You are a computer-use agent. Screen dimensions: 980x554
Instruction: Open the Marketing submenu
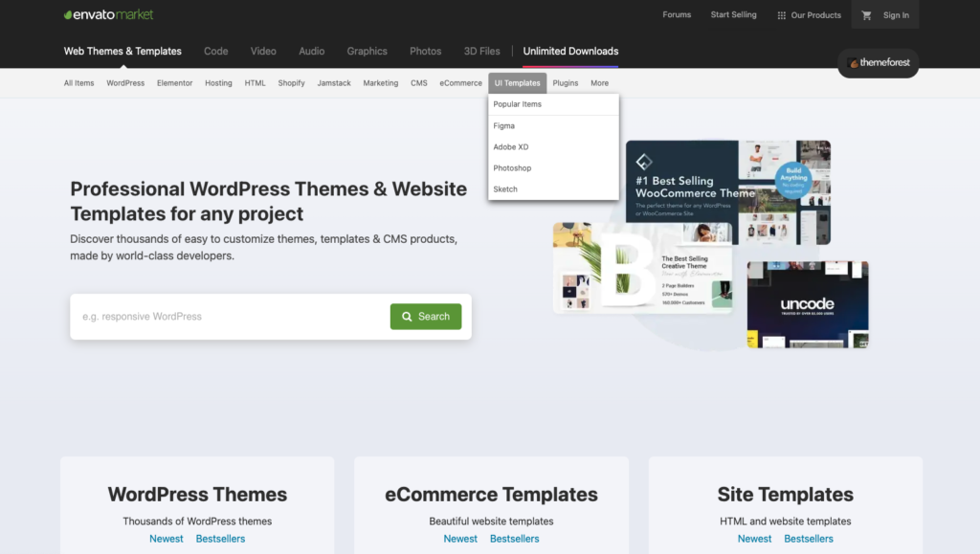381,83
